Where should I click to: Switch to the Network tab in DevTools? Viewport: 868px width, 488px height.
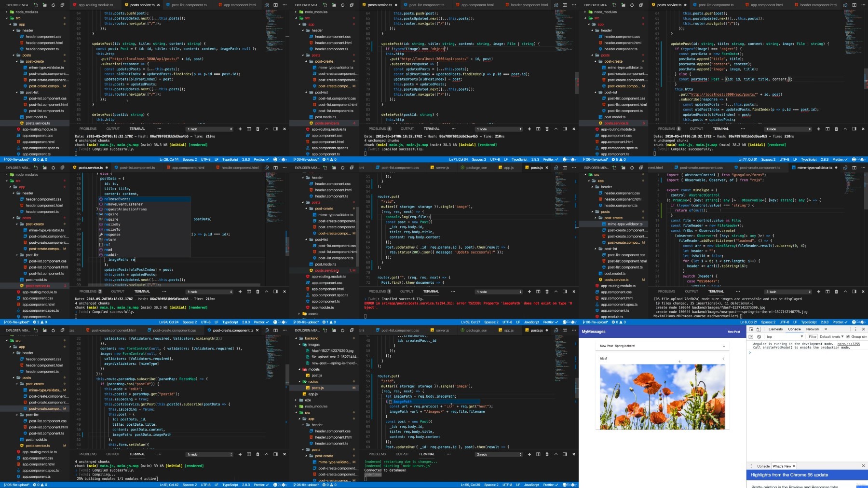[x=813, y=329]
